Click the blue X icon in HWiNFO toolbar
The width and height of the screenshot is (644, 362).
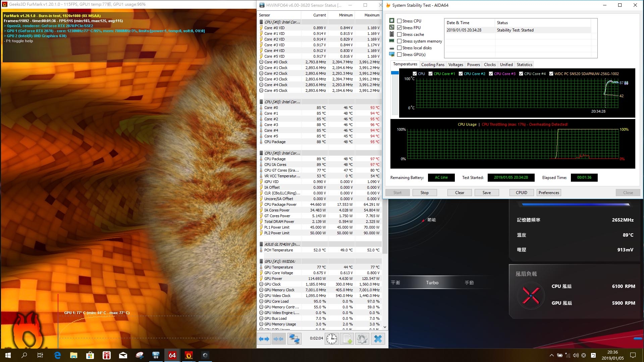tap(378, 339)
